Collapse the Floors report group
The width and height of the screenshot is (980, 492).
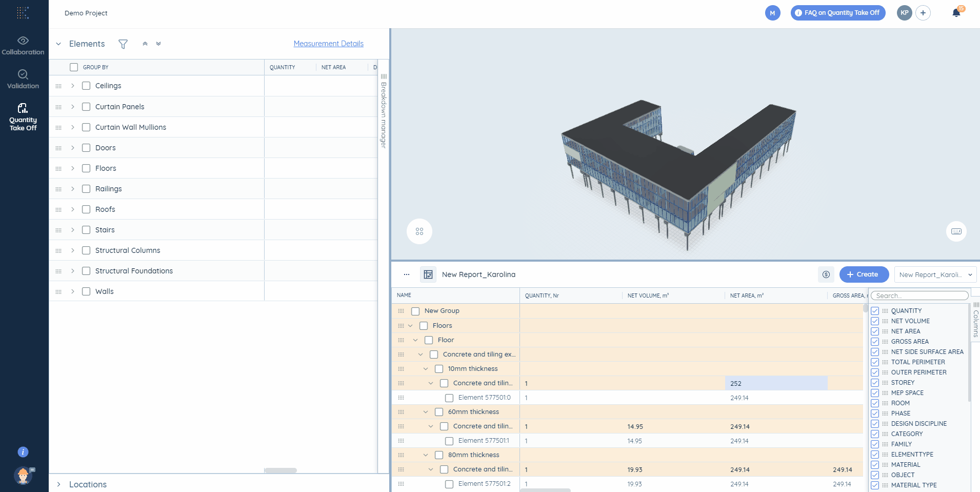[x=410, y=326]
